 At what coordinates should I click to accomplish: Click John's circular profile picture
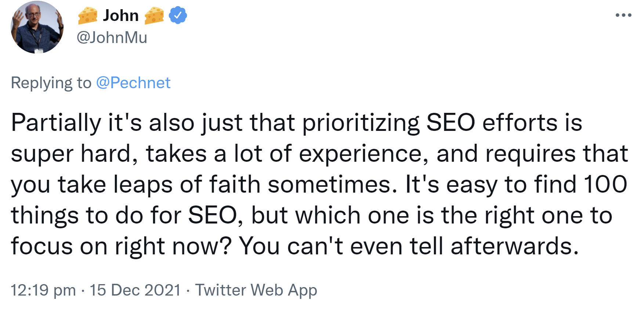(38, 27)
